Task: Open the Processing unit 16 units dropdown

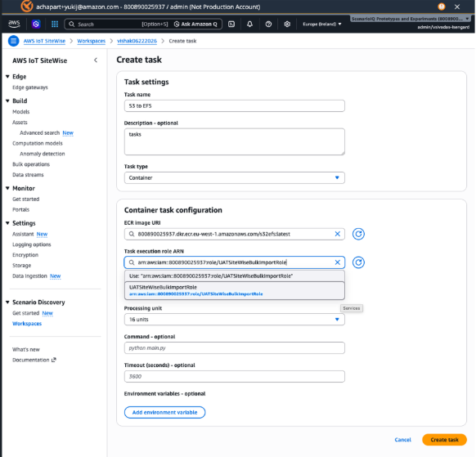Action: click(x=235, y=320)
